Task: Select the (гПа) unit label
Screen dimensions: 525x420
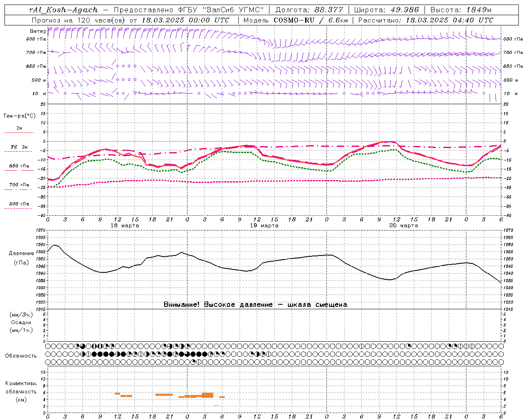Action: 21,263
